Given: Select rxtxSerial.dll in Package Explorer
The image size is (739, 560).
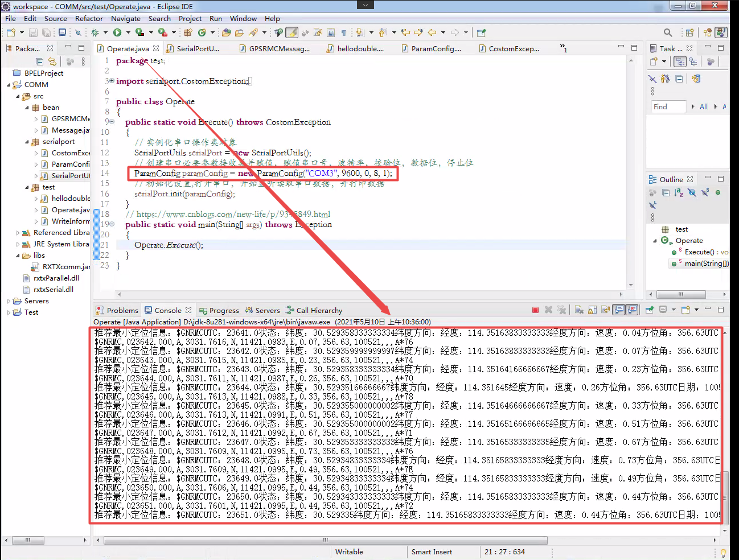Looking at the screenshot, I should pyautogui.click(x=48, y=290).
